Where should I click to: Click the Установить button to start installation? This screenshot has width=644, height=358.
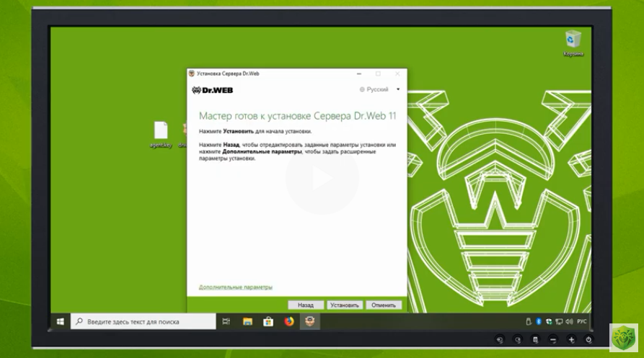coord(344,305)
